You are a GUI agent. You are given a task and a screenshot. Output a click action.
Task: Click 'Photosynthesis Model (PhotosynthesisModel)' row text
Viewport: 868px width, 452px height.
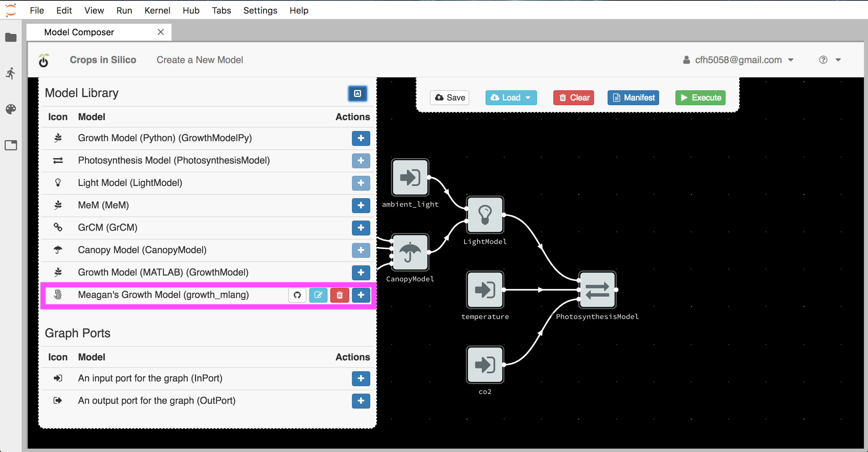pos(174,161)
